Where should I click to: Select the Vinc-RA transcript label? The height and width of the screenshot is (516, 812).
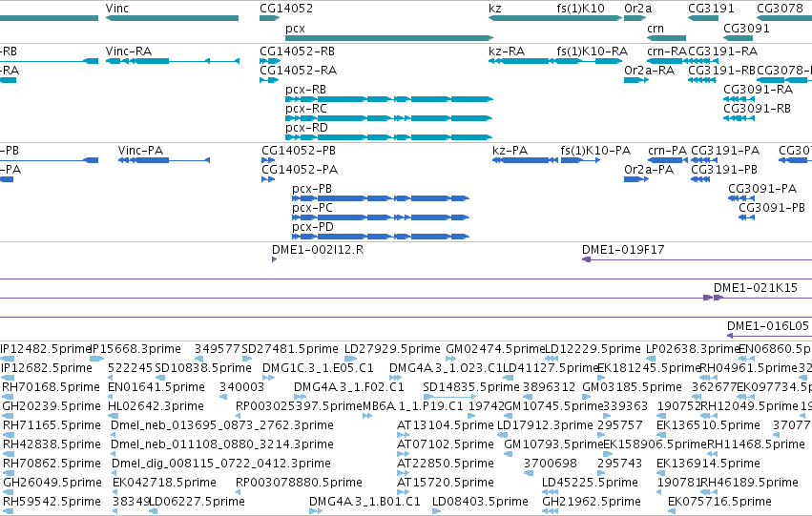click(x=129, y=51)
